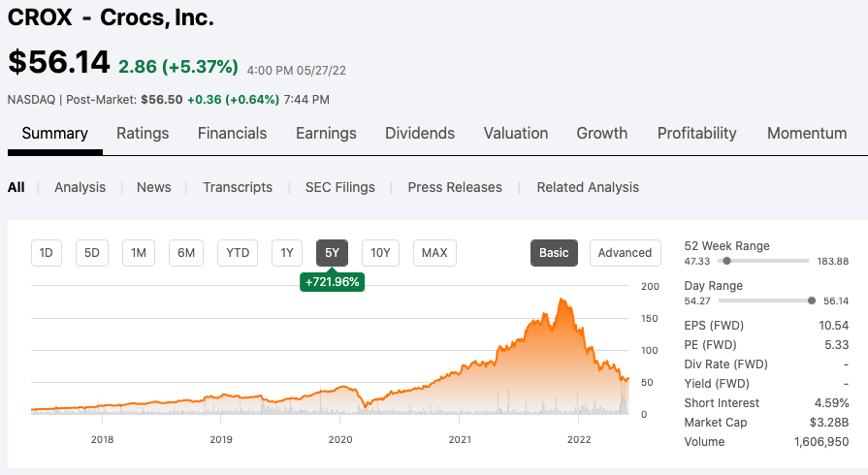
Task: Click the 52 Week Range slider dot
Action: click(726, 261)
